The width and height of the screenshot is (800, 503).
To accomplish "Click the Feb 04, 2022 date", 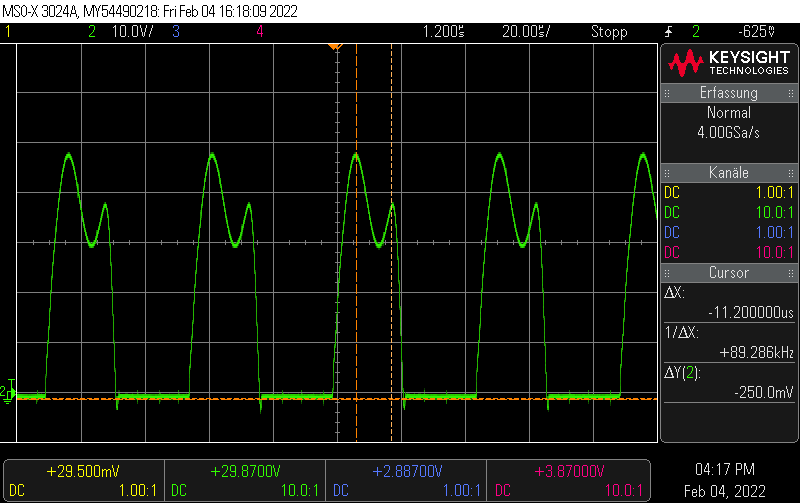I will [x=724, y=491].
